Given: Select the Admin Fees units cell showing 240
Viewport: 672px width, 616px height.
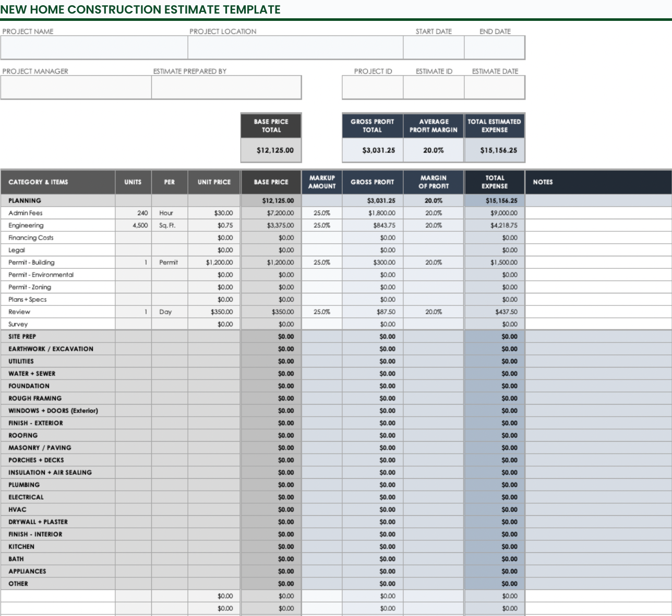Looking at the screenshot, I should [133, 212].
